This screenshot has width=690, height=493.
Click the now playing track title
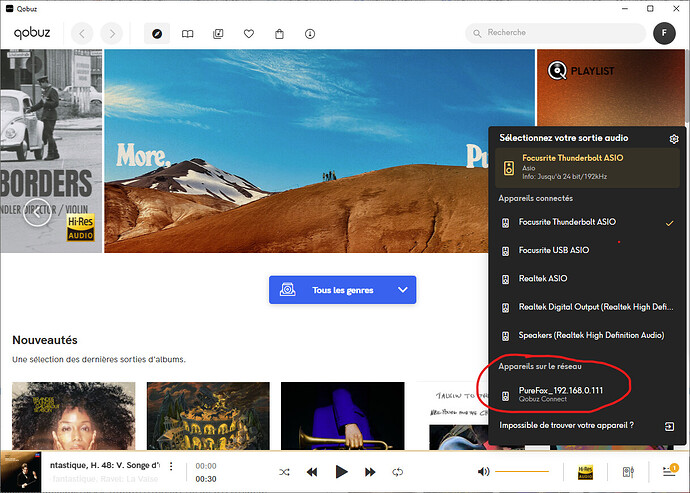click(x=105, y=465)
